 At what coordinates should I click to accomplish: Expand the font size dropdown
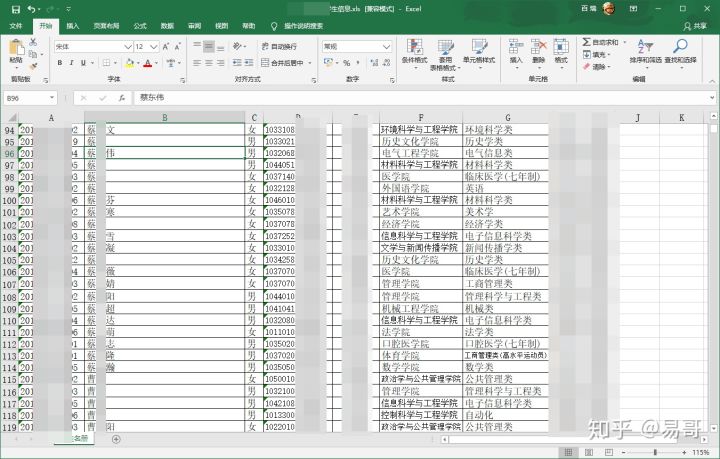pyautogui.click(x=154, y=47)
